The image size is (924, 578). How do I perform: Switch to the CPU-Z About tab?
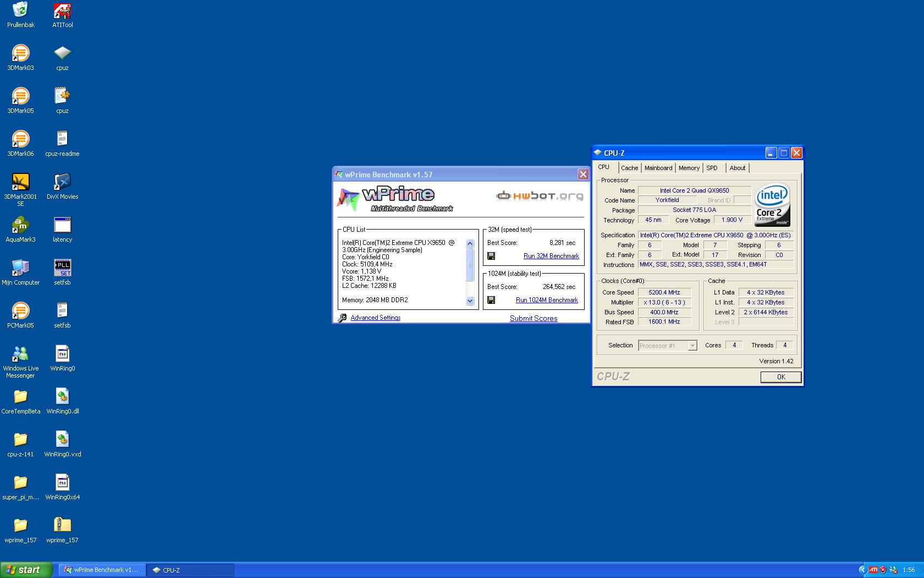click(x=738, y=168)
